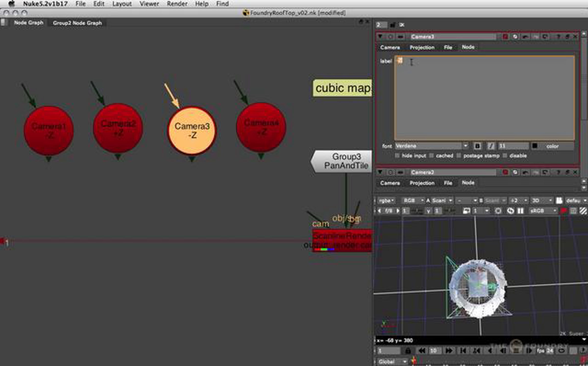Enable the postage stamp checkbox
The height and width of the screenshot is (366, 588).
tap(459, 156)
